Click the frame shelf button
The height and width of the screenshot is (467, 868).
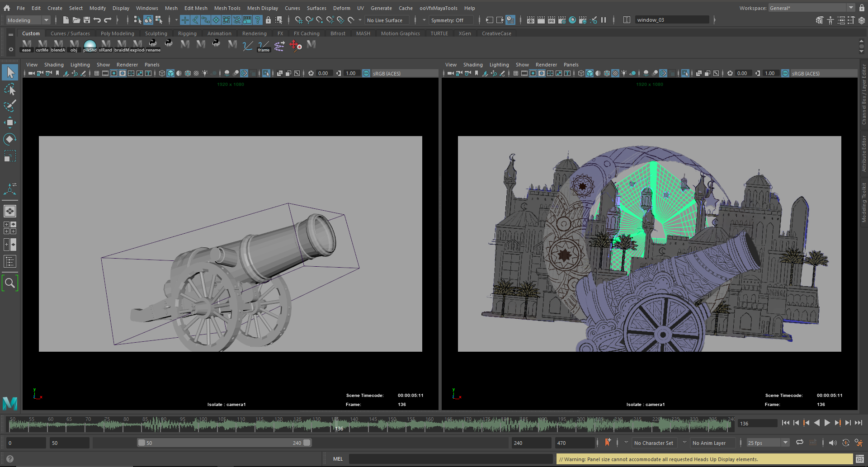(x=264, y=46)
